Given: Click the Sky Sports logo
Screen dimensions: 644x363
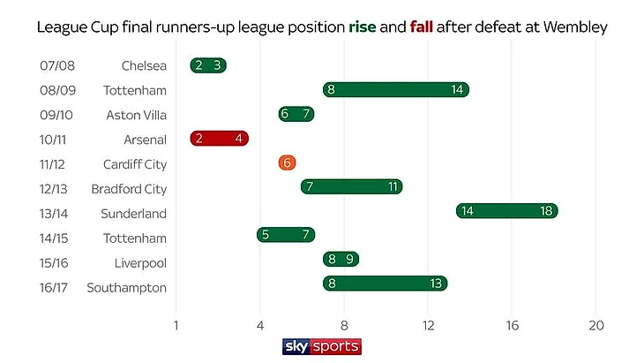Looking at the screenshot, I should click(321, 345).
